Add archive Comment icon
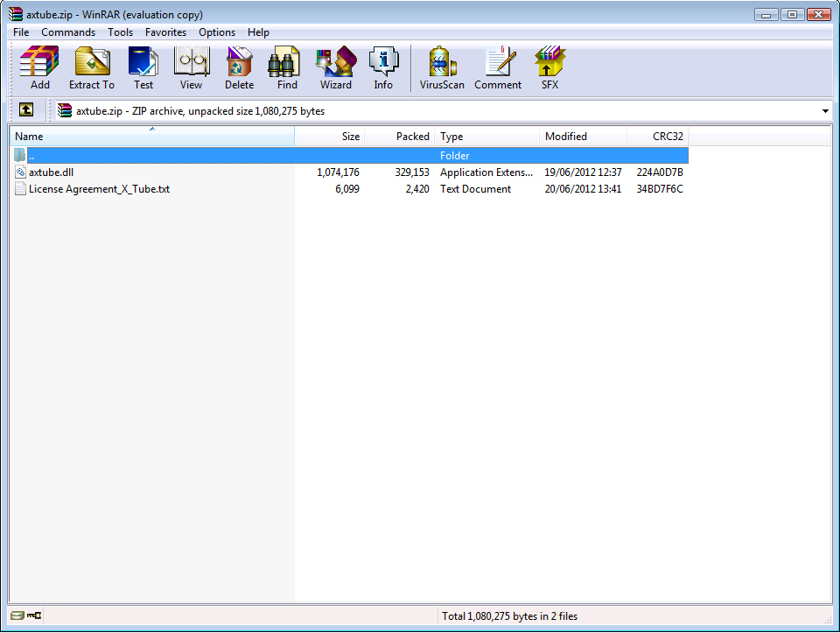This screenshot has height=633, width=840. point(500,61)
